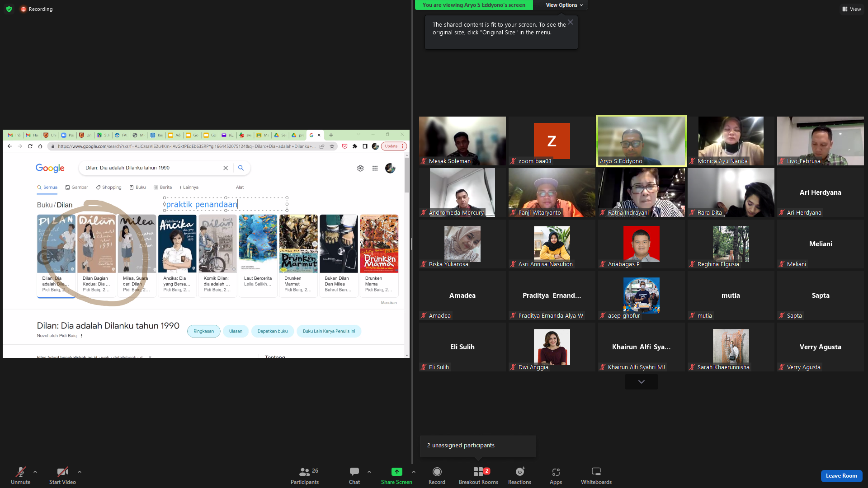Viewport: 868px width, 488px height.
Task: Open a new browser tab
Action: (x=331, y=135)
